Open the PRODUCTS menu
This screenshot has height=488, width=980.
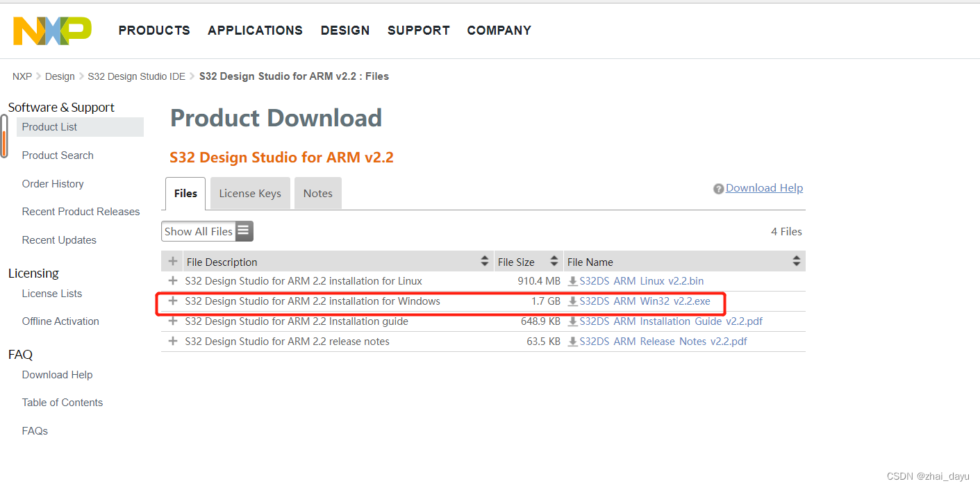click(154, 31)
